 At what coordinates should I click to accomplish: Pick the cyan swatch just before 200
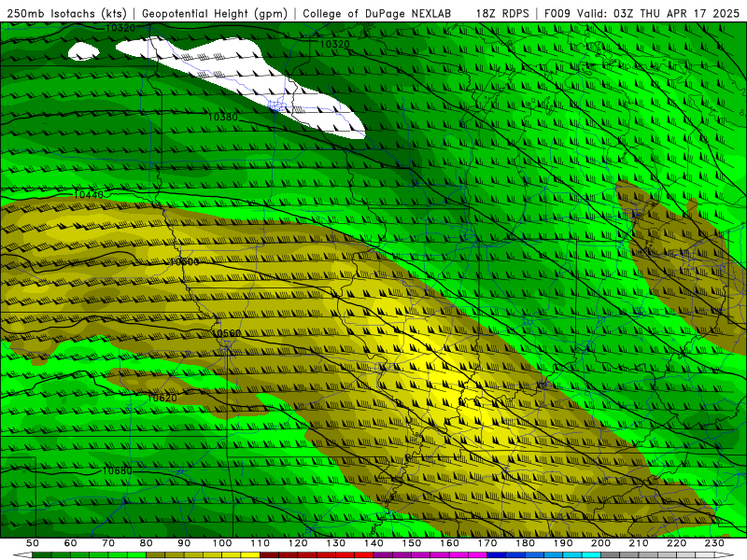click(x=591, y=555)
